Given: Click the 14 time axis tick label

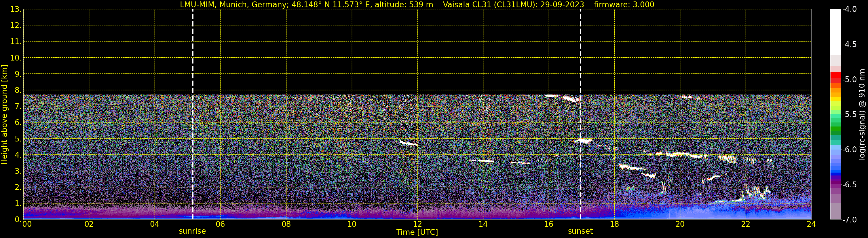Looking at the screenshot, I should pyautogui.click(x=483, y=224).
